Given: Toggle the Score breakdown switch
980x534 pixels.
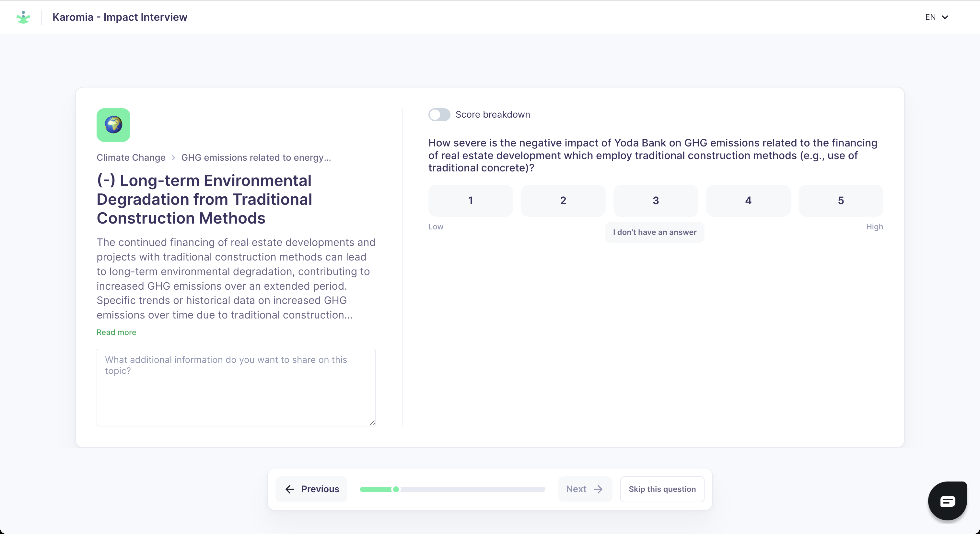Looking at the screenshot, I should [439, 114].
